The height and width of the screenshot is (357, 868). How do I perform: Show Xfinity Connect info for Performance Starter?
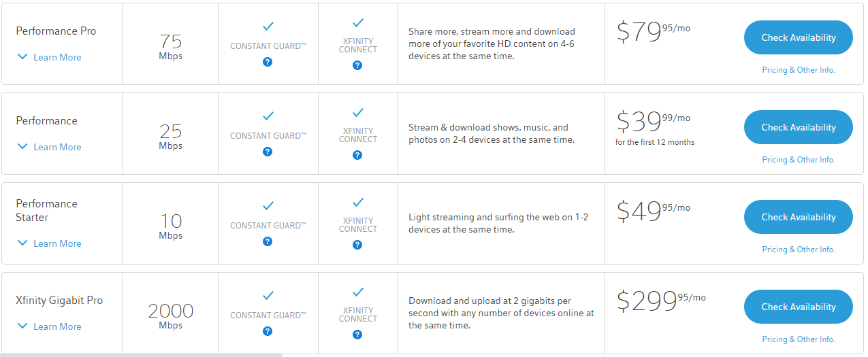pyautogui.click(x=357, y=245)
